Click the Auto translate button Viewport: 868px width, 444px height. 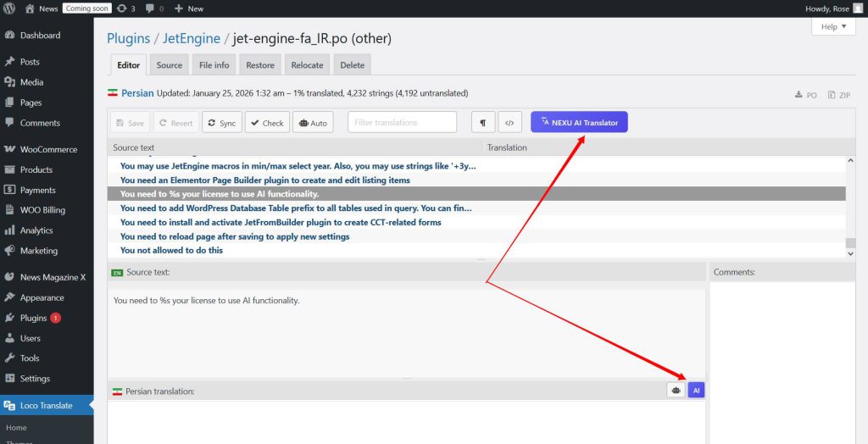click(x=313, y=123)
